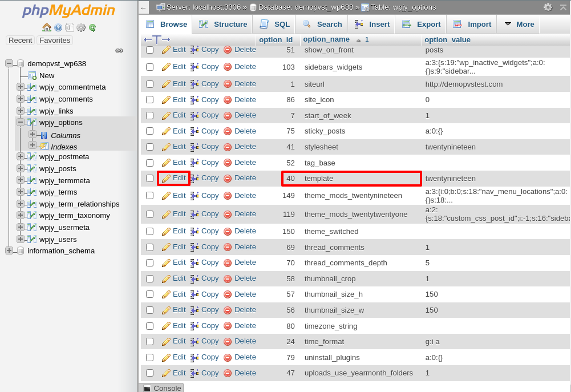Image resolution: width=571 pixels, height=392 pixels.
Task: Click the database icon beside information_schema
Action: point(21,250)
